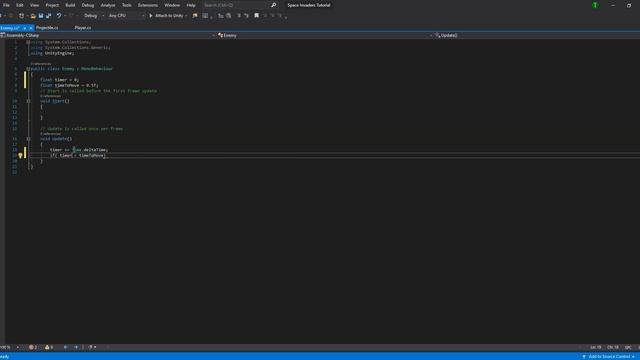Open the Tools menu
640x360 pixels.
(127, 5)
